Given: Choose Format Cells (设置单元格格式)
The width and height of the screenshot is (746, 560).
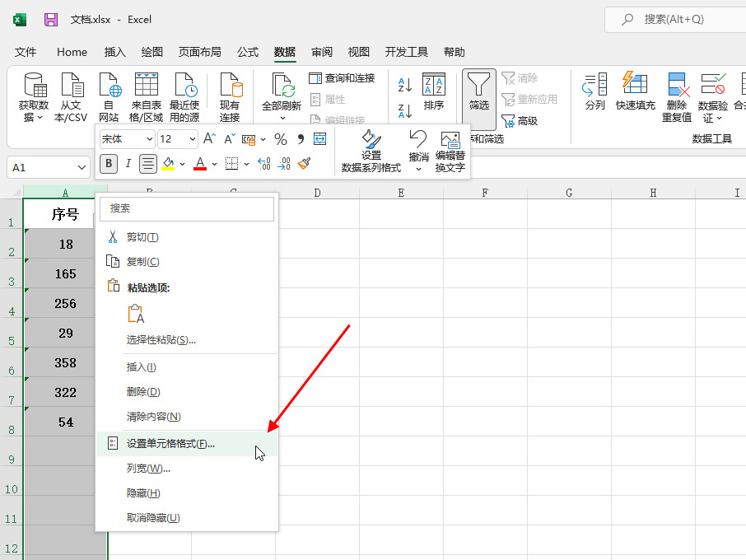Looking at the screenshot, I should [186, 443].
